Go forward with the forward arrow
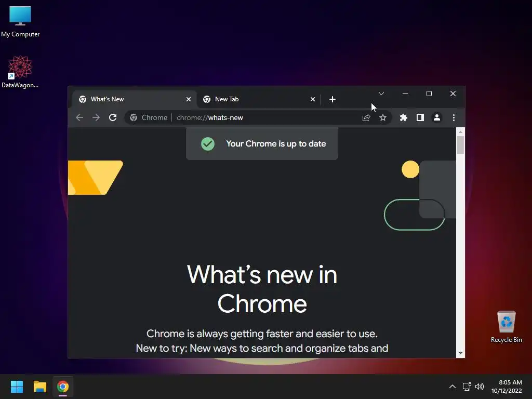The height and width of the screenshot is (399, 532). pos(96,117)
